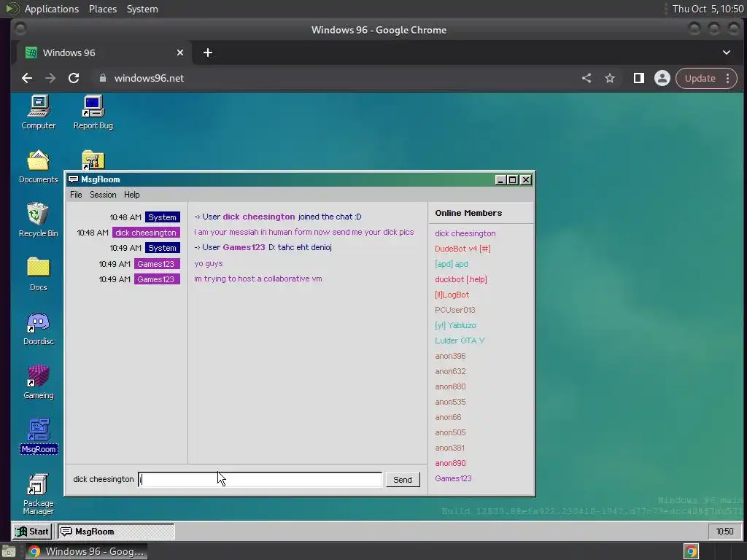This screenshot has height=560, width=747.
Task: Open a new Chrome tab with the plus
Action: pos(208,52)
